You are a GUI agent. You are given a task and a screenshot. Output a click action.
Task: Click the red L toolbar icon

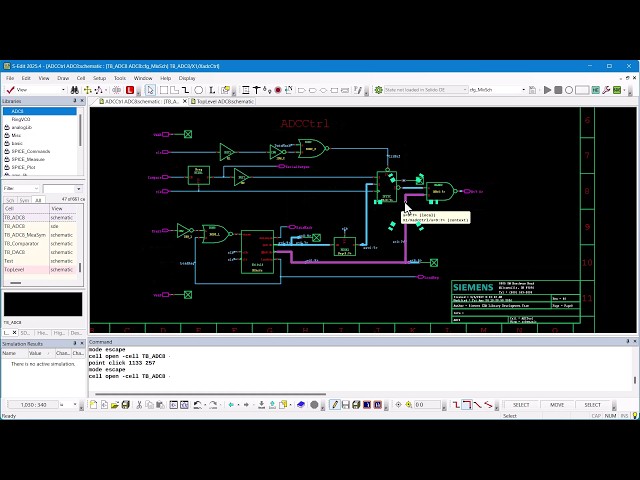click(x=130, y=90)
